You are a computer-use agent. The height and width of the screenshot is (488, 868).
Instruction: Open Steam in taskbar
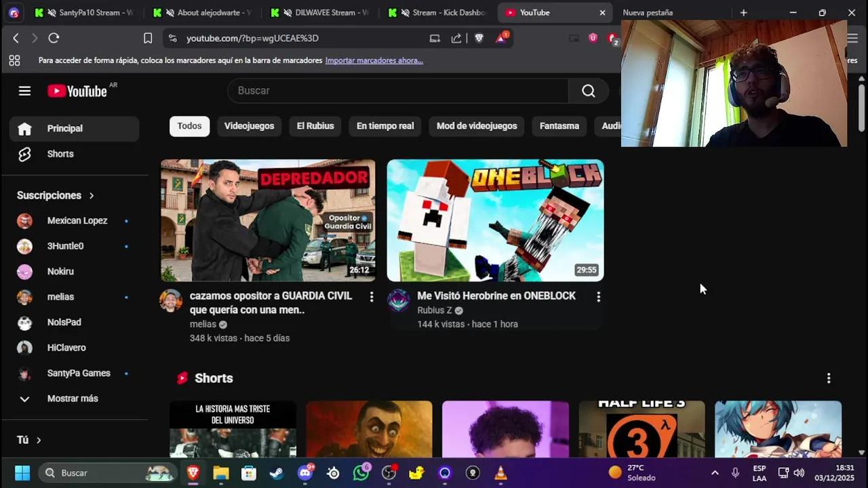[x=277, y=473]
